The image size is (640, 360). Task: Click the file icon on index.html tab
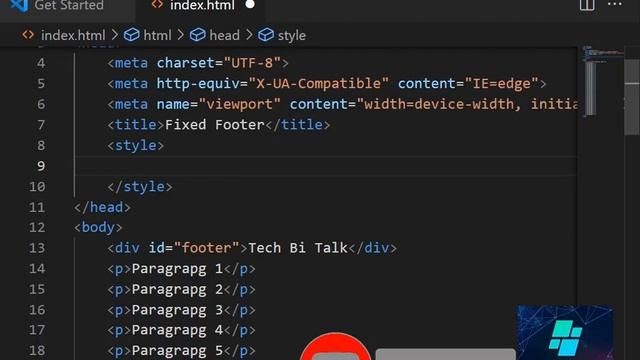click(157, 5)
